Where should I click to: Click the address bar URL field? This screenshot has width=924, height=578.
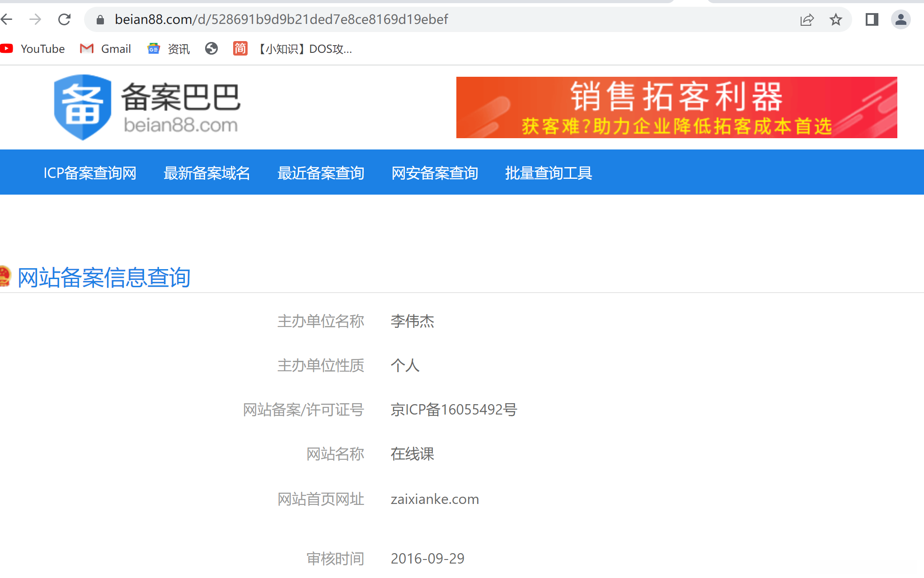pos(407,19)
